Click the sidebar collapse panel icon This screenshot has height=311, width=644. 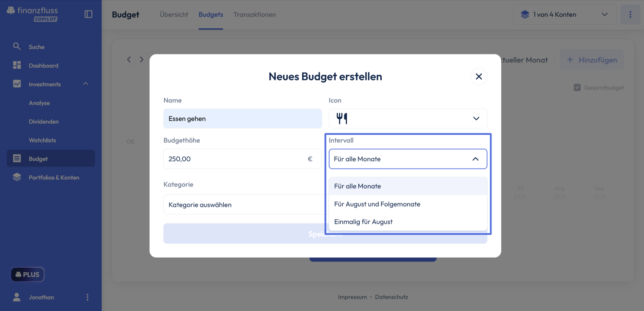[88, 14]
